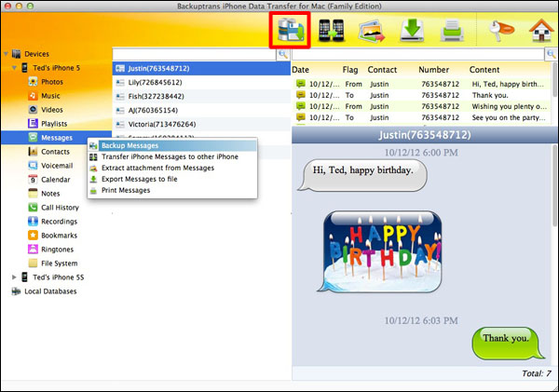Choose Extract attachment from Messages

tap(172, 168)
